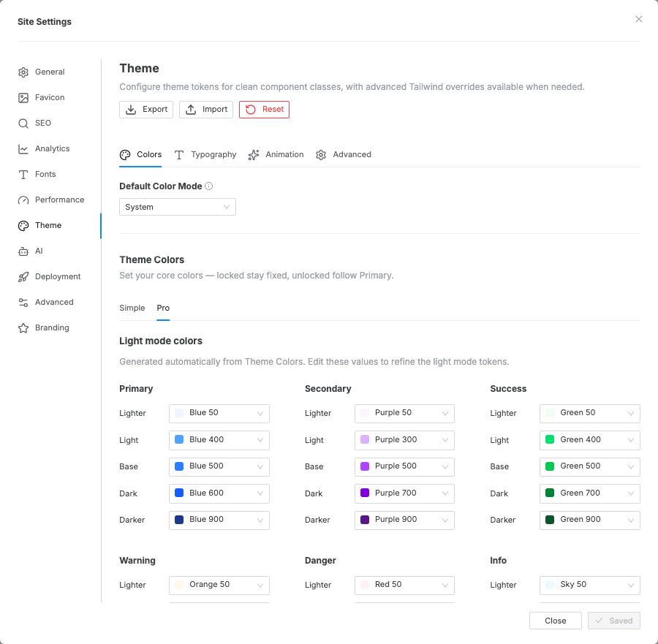Click the Animation sparkle icon
Image resolution: width=658 pixels, height=644 pixels.
click(x=254, y=155)
